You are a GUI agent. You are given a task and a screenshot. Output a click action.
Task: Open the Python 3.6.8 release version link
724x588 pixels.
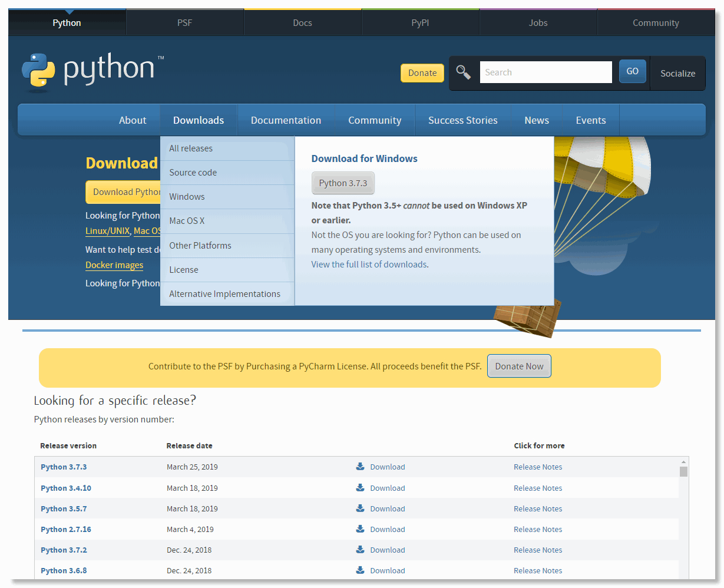click(64, 570)
